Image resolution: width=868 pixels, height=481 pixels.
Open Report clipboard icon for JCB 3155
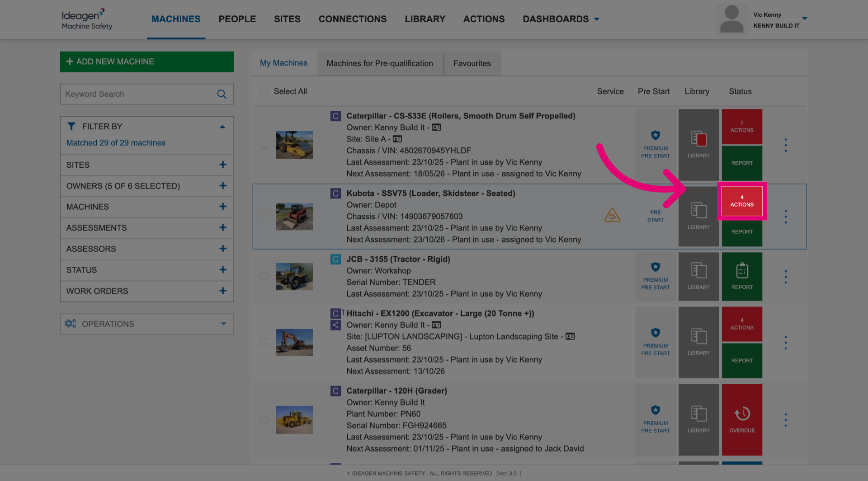tap(742, 271)
